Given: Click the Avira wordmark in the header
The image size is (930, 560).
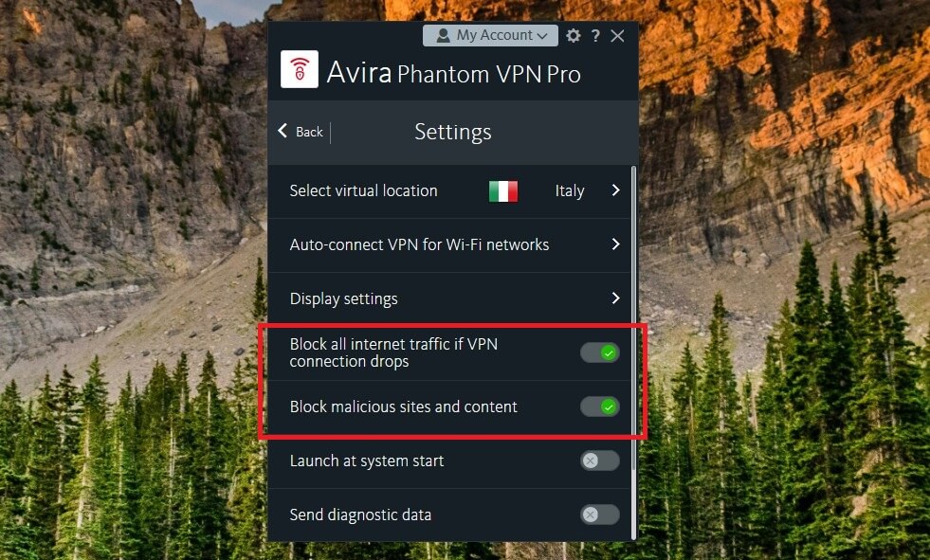Looking at the screenshot, I should pos(361,73).
